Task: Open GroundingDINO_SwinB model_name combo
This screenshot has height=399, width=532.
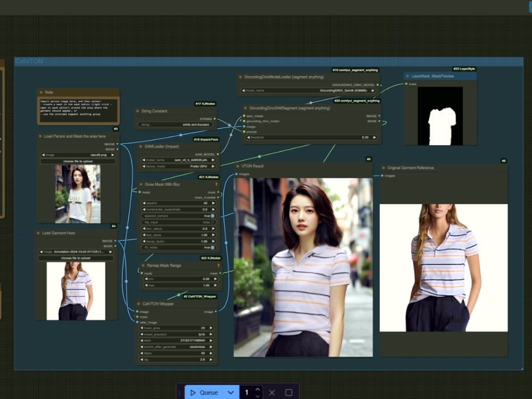Action: 308,90
